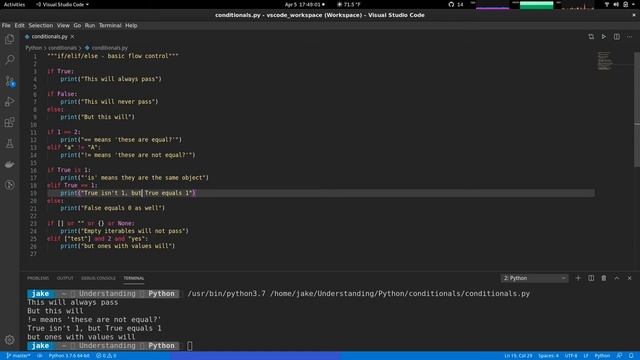Open the editor More Actions ellipsis
This screenshot has width=640, height=360.
point(629,37)
